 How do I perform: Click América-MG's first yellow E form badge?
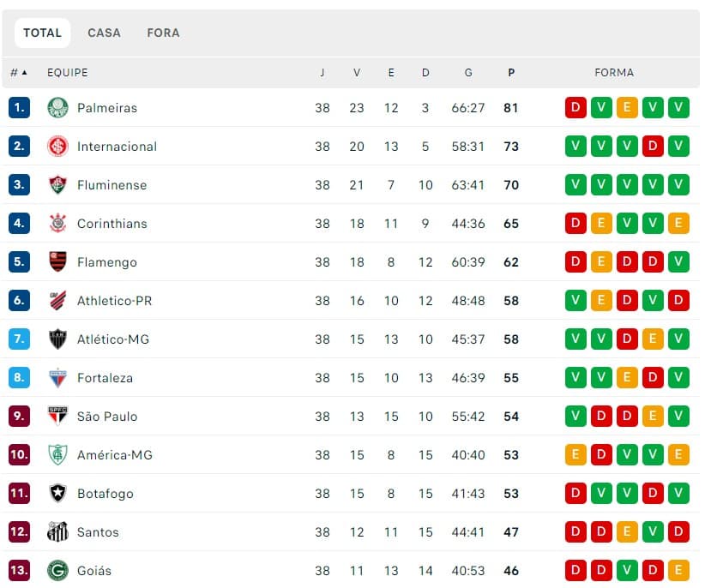coord(575,454)
